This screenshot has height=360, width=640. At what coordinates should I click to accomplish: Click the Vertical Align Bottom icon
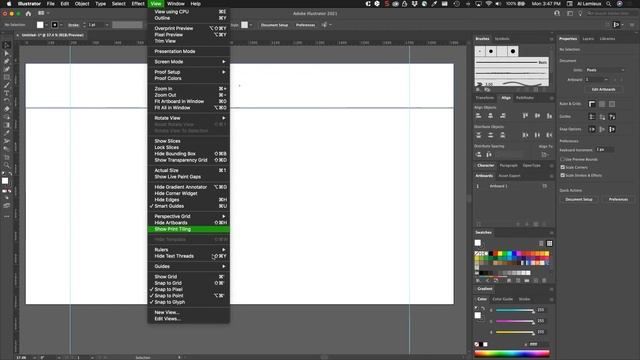[x=549, y=116]
